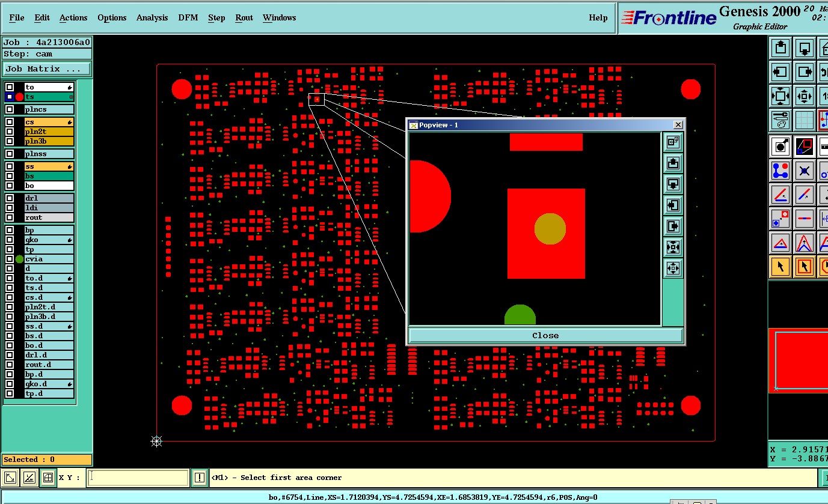Click the Popview pan left icon
Screen dimensions: 828x504
click(x=673, y=205)
